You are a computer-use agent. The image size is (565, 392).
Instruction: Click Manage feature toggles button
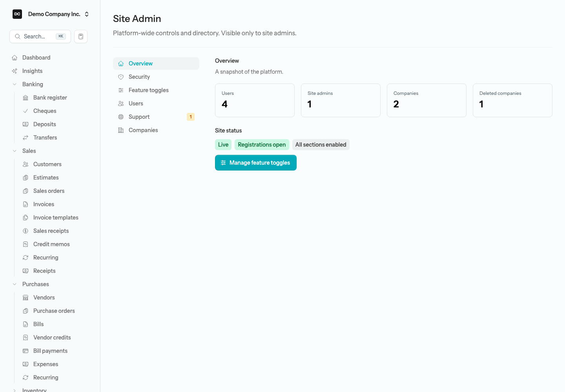click(256, 163)
